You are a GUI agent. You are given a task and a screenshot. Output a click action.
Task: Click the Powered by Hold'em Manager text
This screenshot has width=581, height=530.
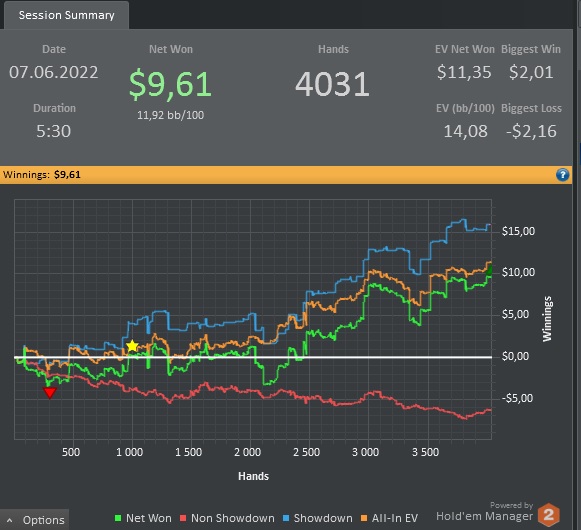pyautogui.click(x=484, y=511)
